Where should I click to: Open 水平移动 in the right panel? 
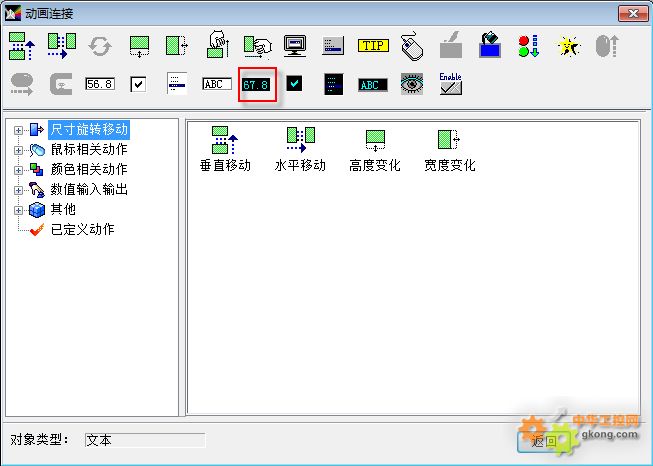click(x=300, y=149)
